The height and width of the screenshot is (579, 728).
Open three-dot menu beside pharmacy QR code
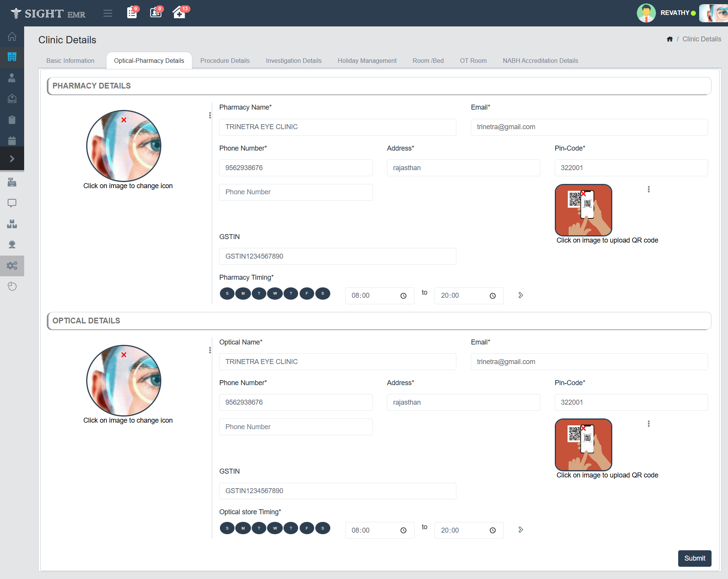pyautogui.click(x=649, y=189)
